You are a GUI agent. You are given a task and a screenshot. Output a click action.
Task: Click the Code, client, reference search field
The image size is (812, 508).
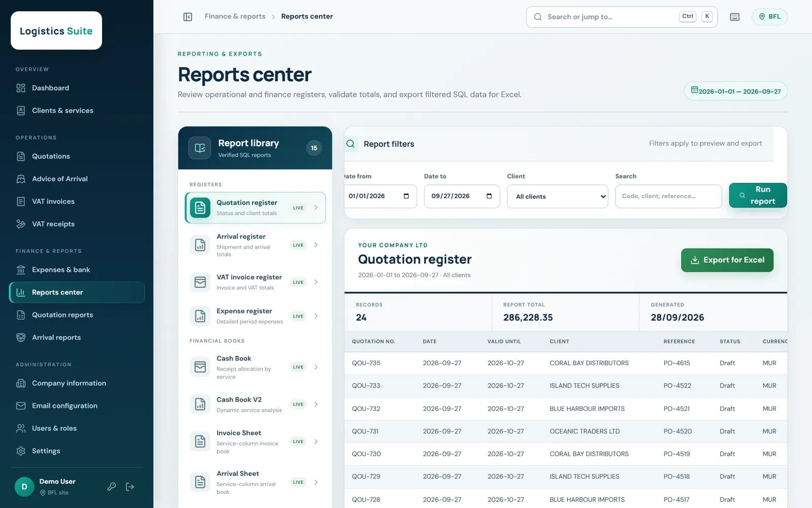668,196
